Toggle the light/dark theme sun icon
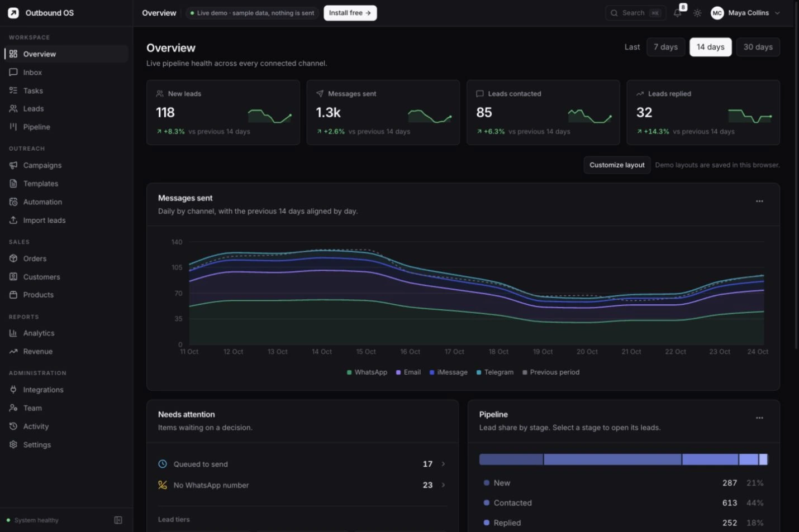This screenshot has height=532, width=799. (x=697, y=13)
